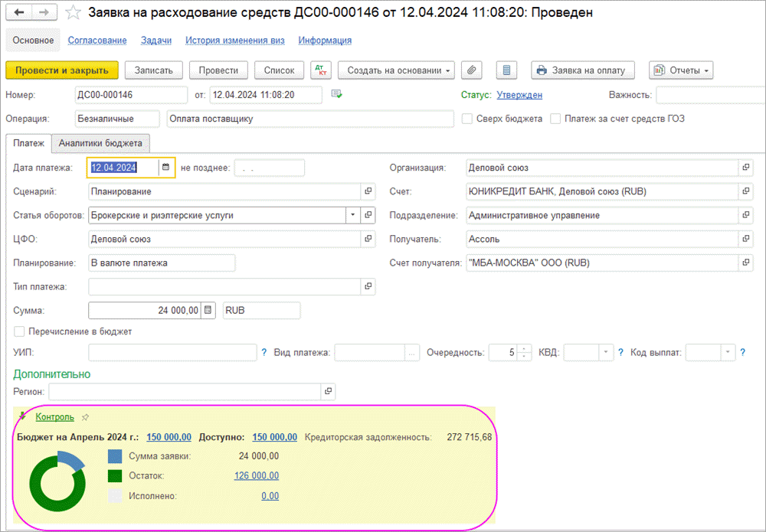Open the Отчеты dropdown menu
The image size is (766, 532).
681,70
